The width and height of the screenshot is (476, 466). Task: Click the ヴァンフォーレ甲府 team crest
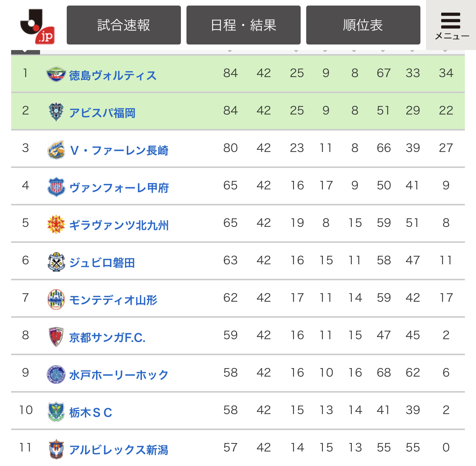(x=56, y=187)
